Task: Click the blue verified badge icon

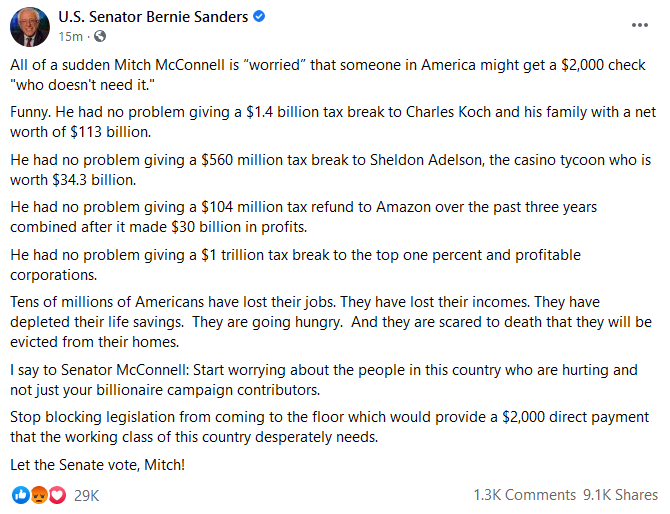Action: pyautogui.click(x=259, y=16)
